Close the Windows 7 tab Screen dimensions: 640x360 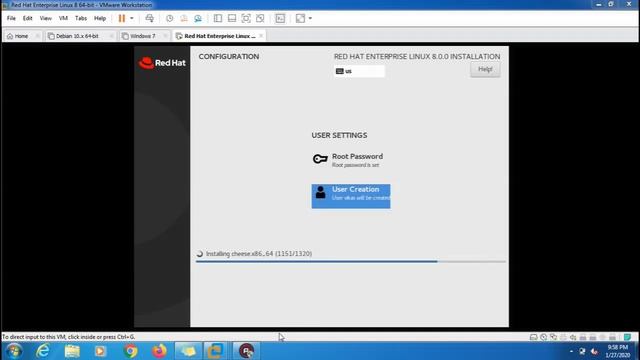point(165,36)
